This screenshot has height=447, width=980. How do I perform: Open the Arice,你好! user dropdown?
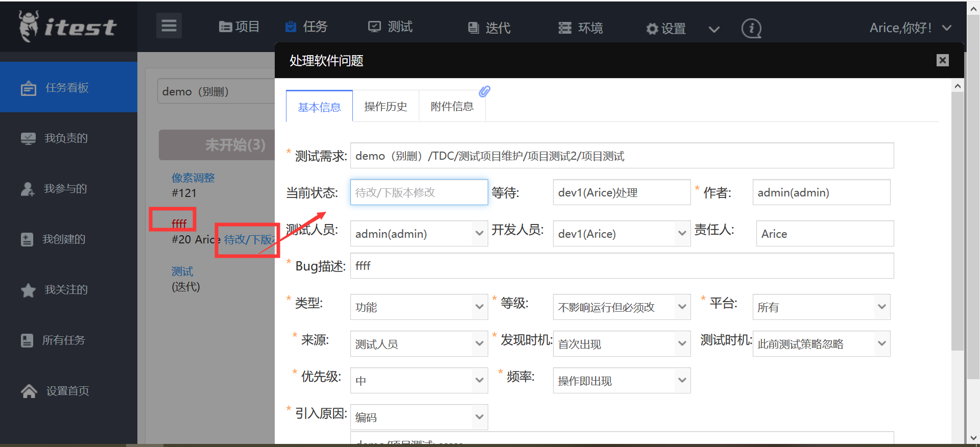[x=911, y=28]
